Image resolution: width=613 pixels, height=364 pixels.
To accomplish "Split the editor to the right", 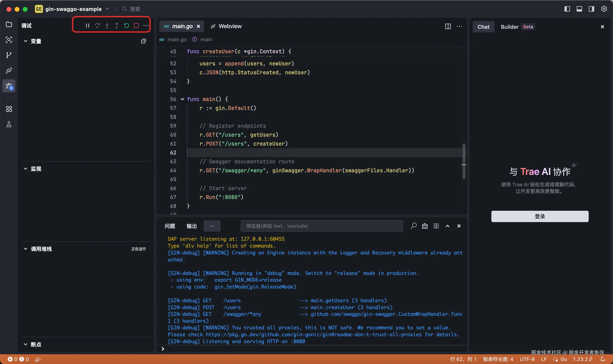I will [448, 26].
